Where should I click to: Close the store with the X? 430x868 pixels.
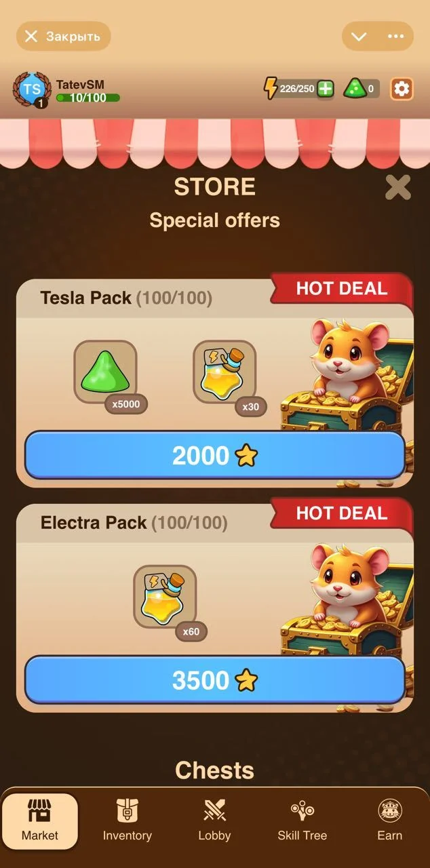point(398,187)
